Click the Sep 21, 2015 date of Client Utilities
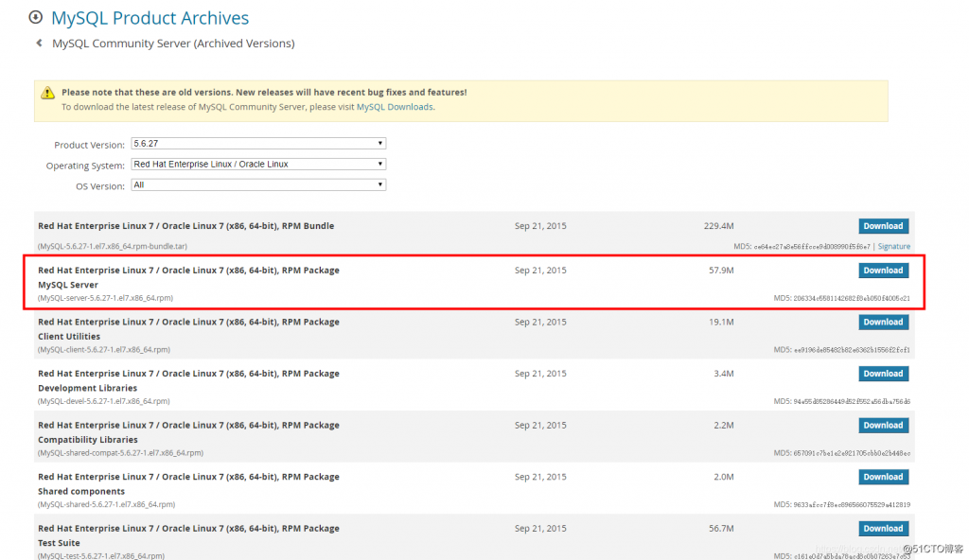Screen dimensions: 969x560 540,322
